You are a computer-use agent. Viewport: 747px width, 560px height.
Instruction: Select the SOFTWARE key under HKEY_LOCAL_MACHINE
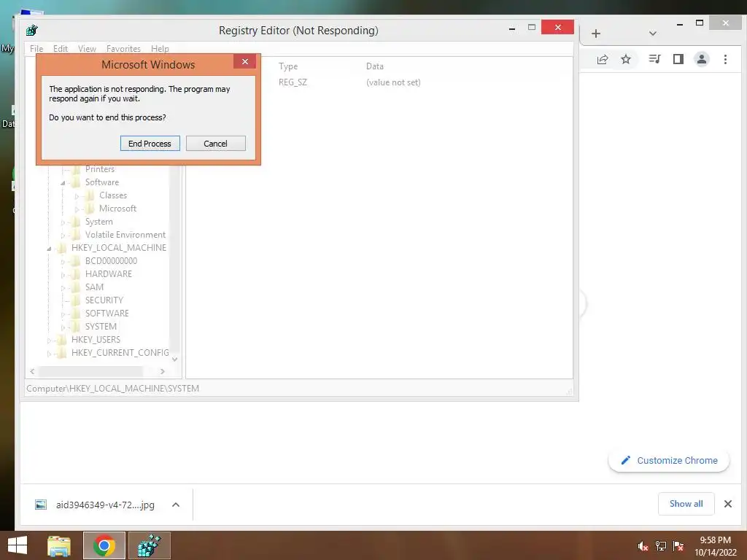tap(107, 314)
